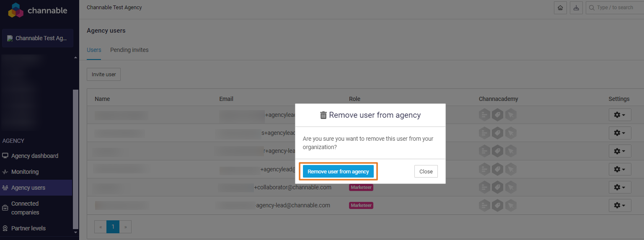
Task: Click the Partner levels badge icon
Action: (5, 228)
